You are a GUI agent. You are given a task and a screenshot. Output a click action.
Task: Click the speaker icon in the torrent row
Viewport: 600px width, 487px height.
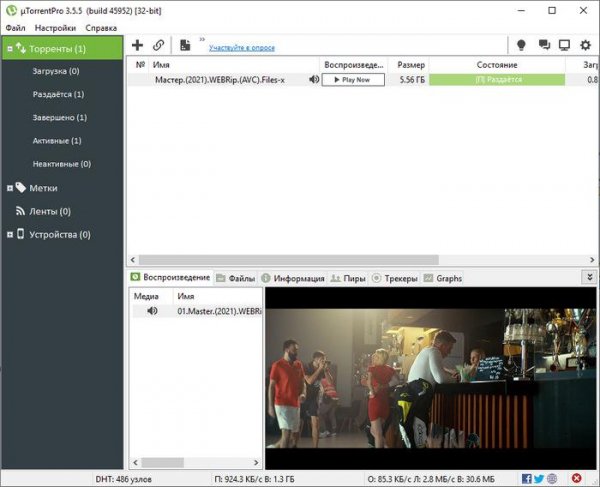tap(314, 80)
